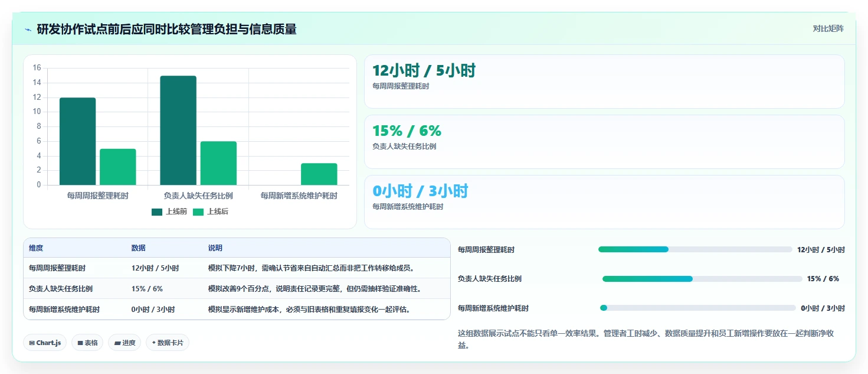868x374 pixels.
Task: Toggle the 上线前 legend swatch
Action: click(x=157, y=212)
